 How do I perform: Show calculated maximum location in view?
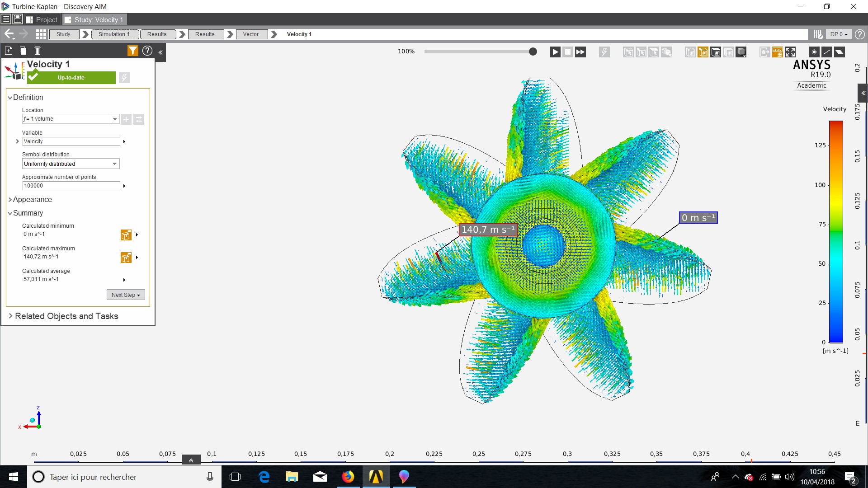click(x=126, y=258)
